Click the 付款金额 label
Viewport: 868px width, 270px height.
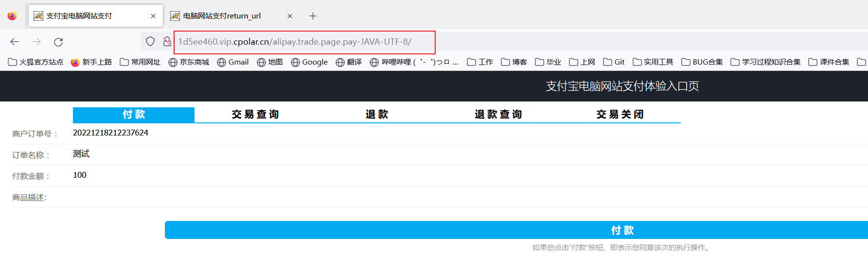(x=31, y=176)
